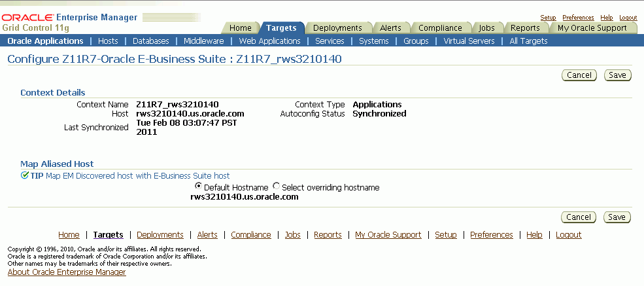Click the footer Reports link
Viewport: 644px width, 286px height.
pyautogui.click(x=328, y=235)
